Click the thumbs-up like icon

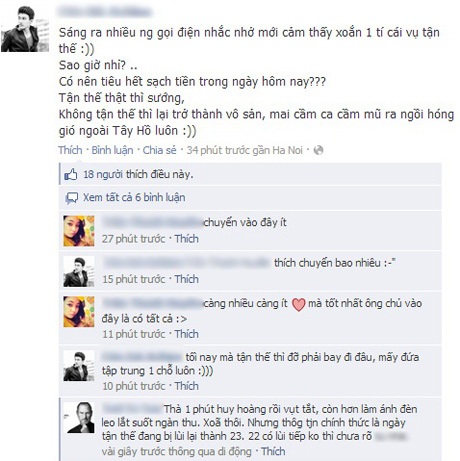pyautogui.click(x=71, y=174)
